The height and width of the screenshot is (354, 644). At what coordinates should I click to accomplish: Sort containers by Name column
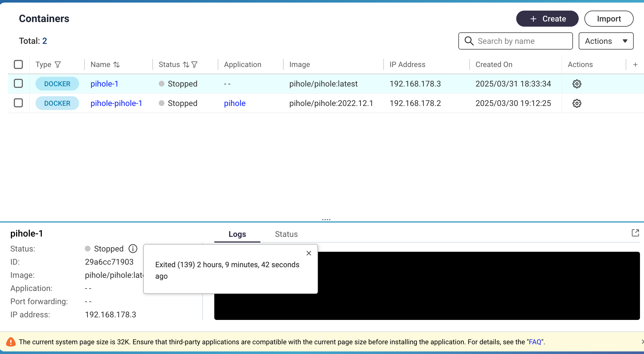click(117, 65)
